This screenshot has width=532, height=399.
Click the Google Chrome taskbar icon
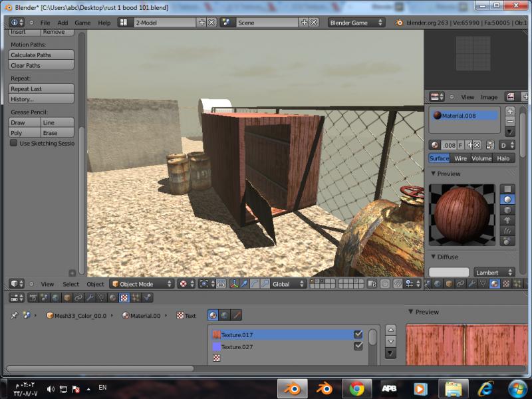(356, 388)
